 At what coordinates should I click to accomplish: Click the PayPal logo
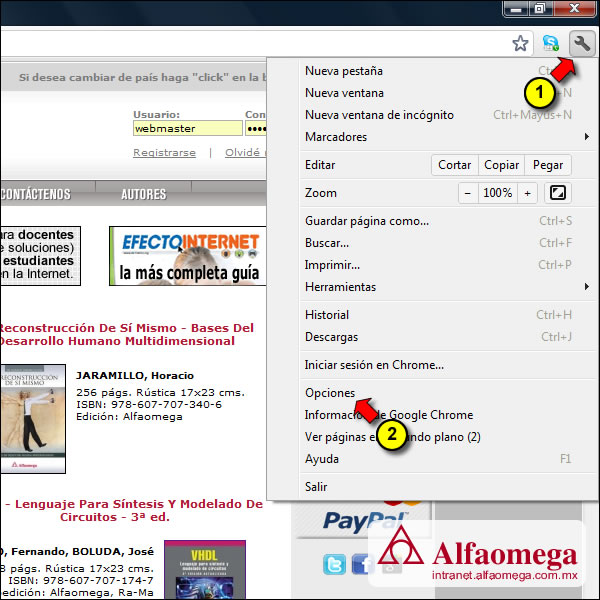tap(364, 520)
